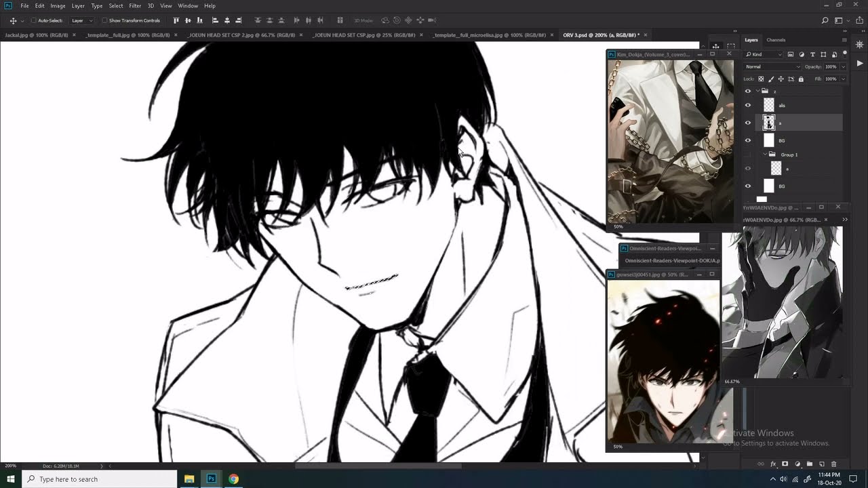Viewport: 868px width, 488px height.
Task: Collapse the Group 1 folder
Action: pyautogui.click(x=766, y=155)
